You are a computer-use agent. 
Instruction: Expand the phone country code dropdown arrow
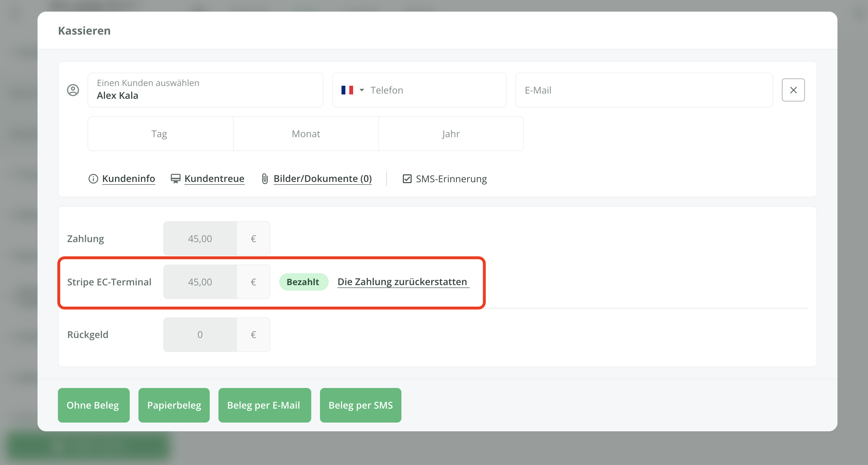tap(362, 90)
